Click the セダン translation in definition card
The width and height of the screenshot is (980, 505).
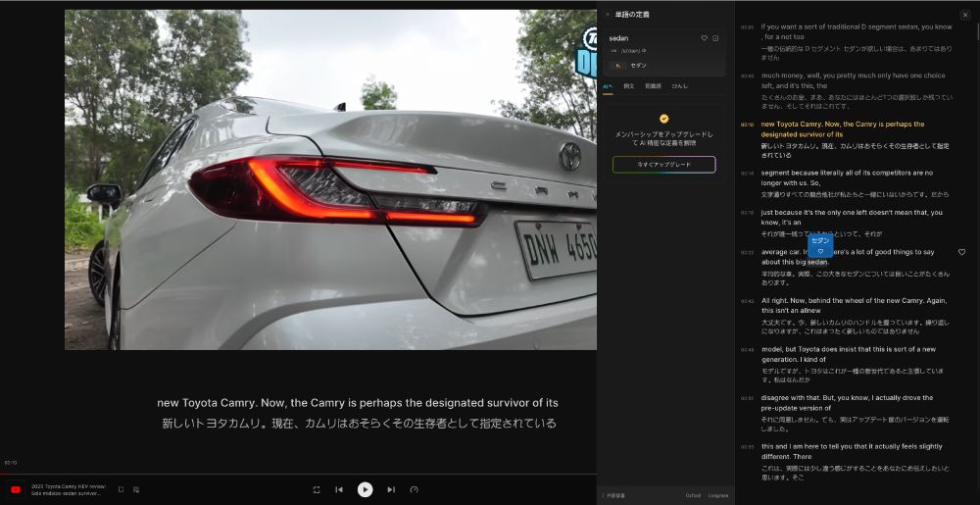pyautogui.click(x=638, y=65)
